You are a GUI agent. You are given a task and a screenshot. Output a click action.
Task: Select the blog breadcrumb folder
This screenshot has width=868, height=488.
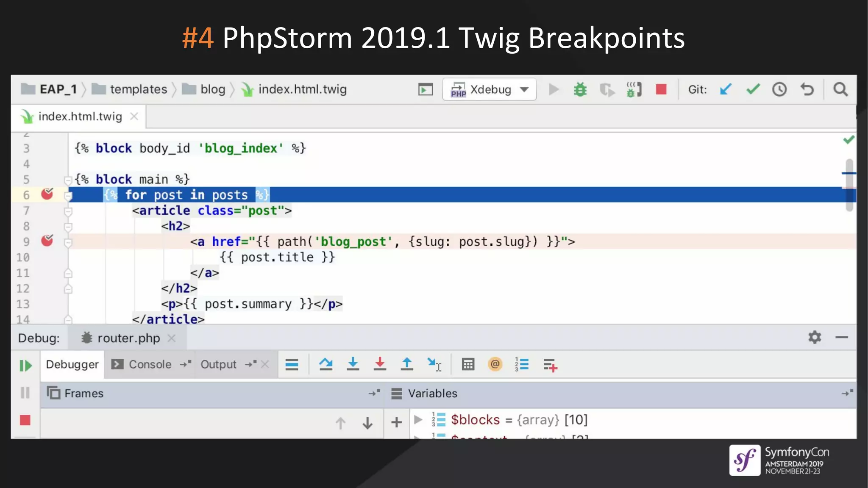204,89
